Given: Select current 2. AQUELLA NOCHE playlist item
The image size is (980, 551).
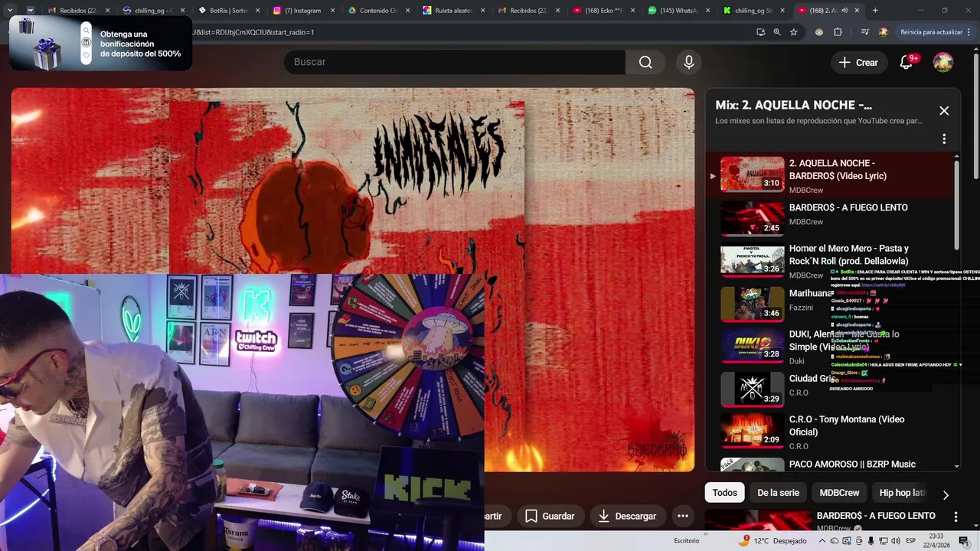Looking at the screenshot, I should (x=831, y=174).
